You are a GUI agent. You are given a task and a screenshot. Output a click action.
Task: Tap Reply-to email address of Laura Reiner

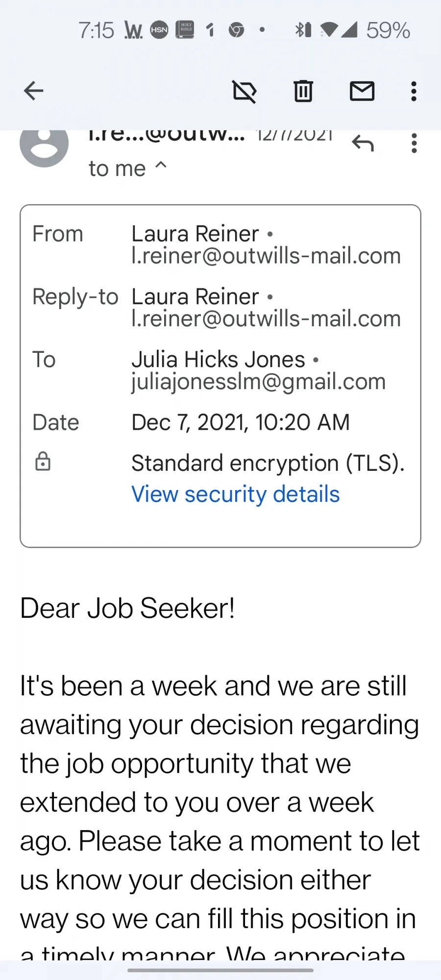[266, 318]
